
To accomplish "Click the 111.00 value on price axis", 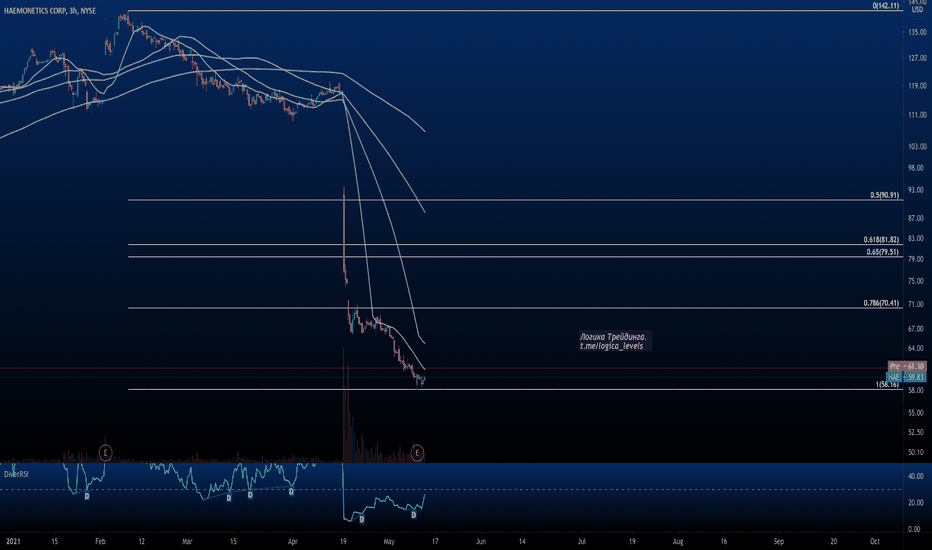I will click(917, 115).
